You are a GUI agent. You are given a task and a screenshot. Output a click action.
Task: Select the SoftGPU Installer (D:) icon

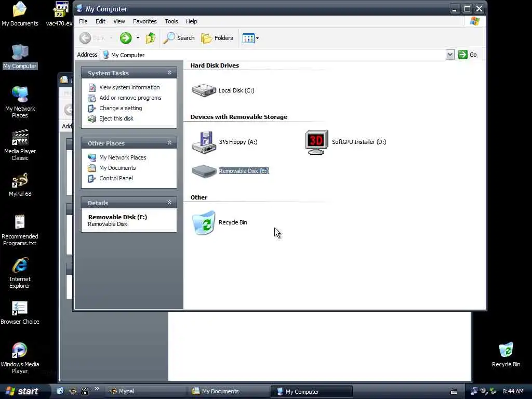tap(316, 142)
